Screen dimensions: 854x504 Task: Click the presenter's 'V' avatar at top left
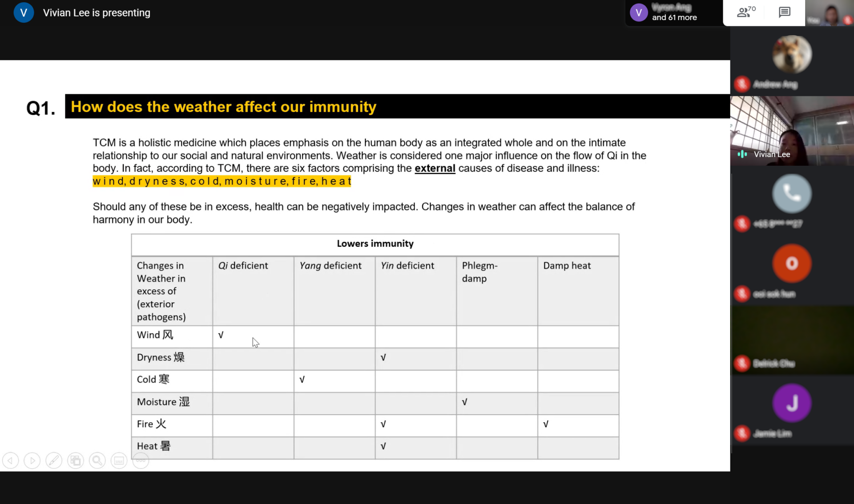tap(24, 12)
